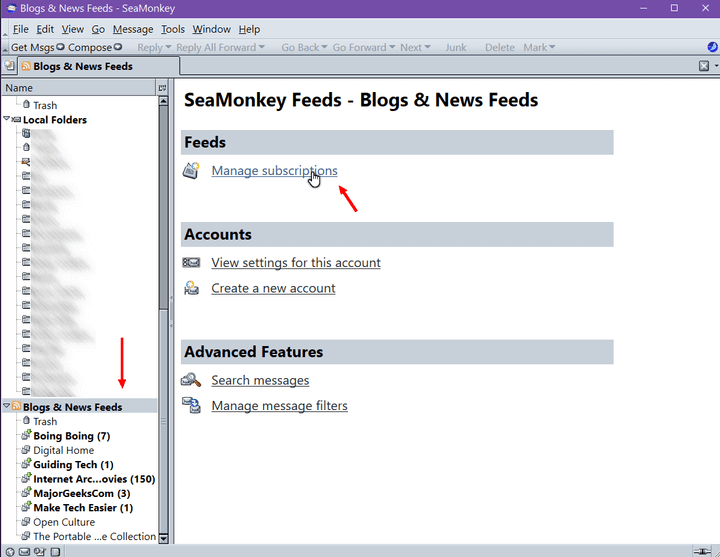This screenshot has height=557, width=720.
Task: Click the Manage subscriptions feed icon
Action: (x=191, y=170)
